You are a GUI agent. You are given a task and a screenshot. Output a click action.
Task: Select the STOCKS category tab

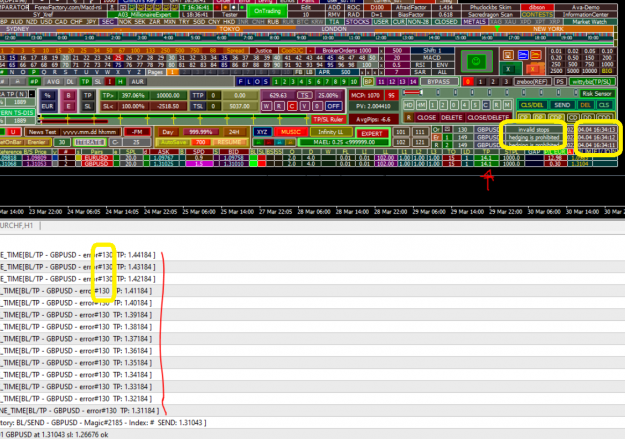point(357,22)
